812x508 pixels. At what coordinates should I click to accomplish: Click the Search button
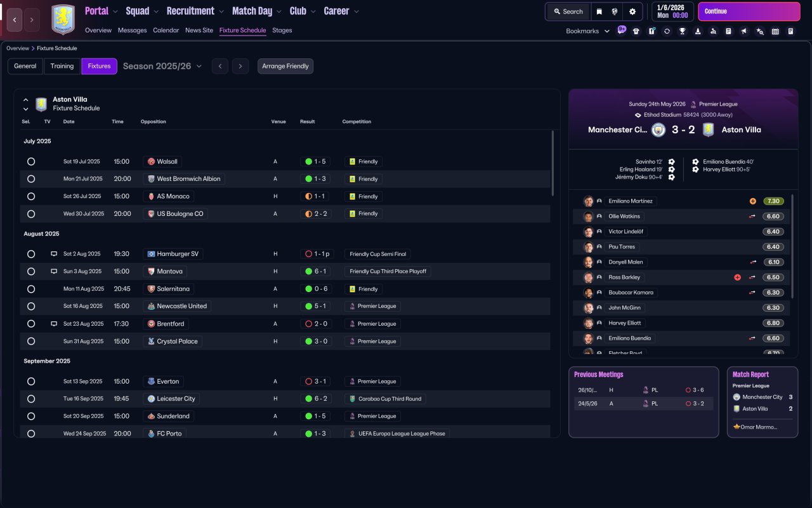568,11
